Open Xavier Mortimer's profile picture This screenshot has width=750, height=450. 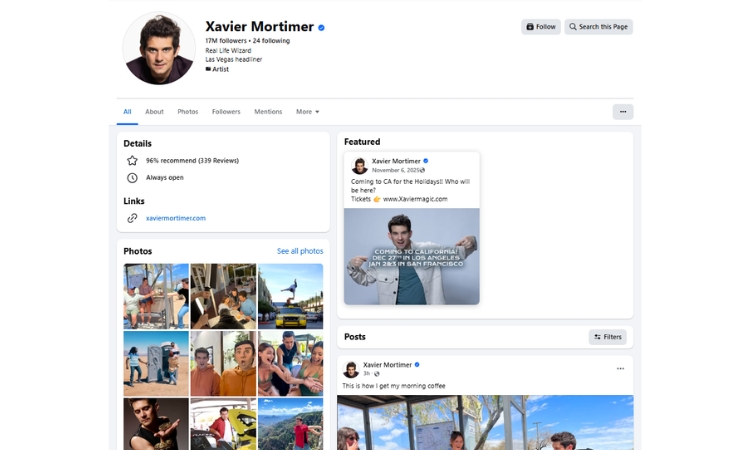click(x=159, y=48)
